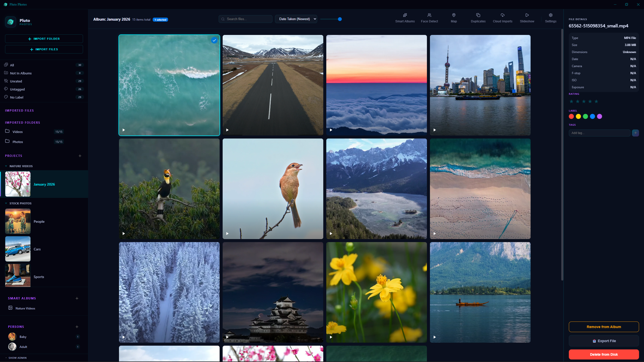Open the Date Taken (Newest) sort dropdown
644x362 pixels.
(296, 19)
